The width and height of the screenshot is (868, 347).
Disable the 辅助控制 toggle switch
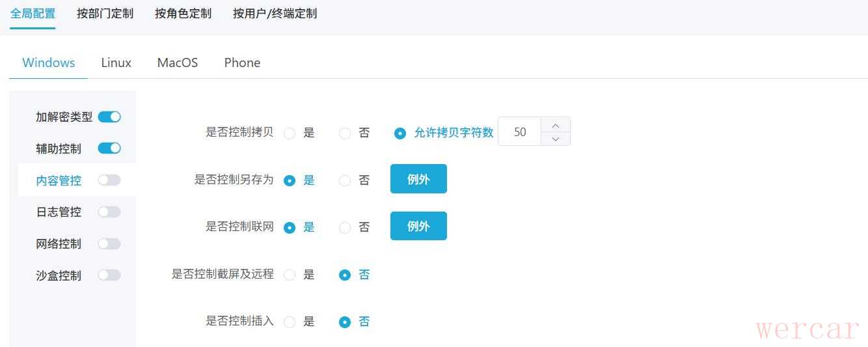point(109,148)
